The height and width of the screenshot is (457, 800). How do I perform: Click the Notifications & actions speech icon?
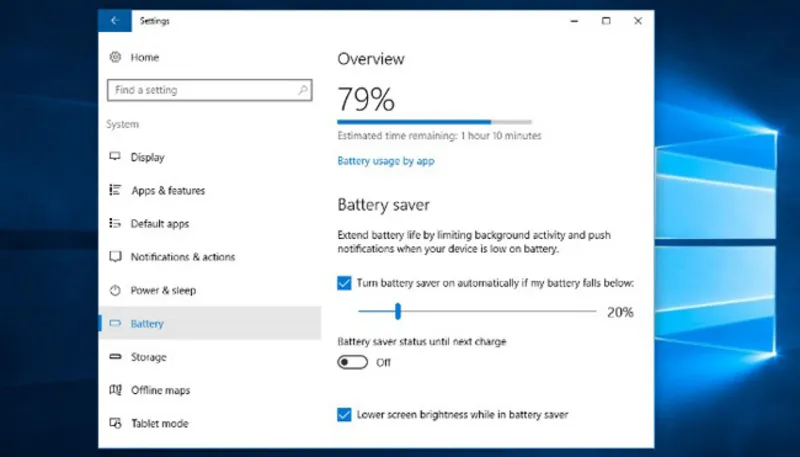pyautogui.click(x=115, y=257)
